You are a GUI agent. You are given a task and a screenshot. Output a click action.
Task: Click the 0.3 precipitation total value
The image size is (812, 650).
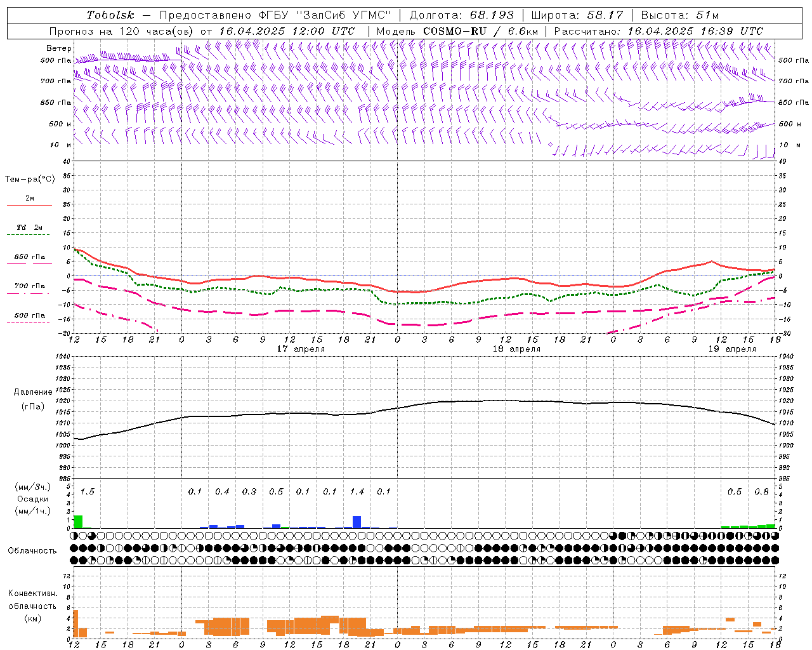point(249,492)
